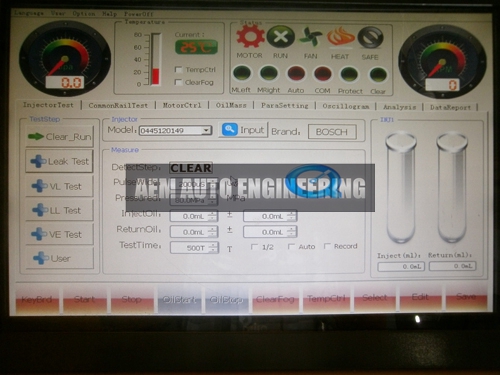500x375 pixels.
Task: Switch to the CommonRailTest tab
Action: (118, 105)
